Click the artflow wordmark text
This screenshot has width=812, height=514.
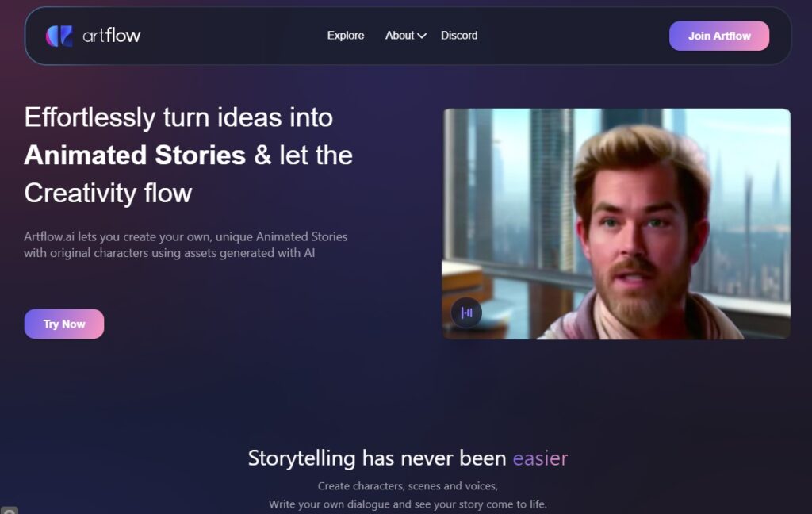point(111,35)
